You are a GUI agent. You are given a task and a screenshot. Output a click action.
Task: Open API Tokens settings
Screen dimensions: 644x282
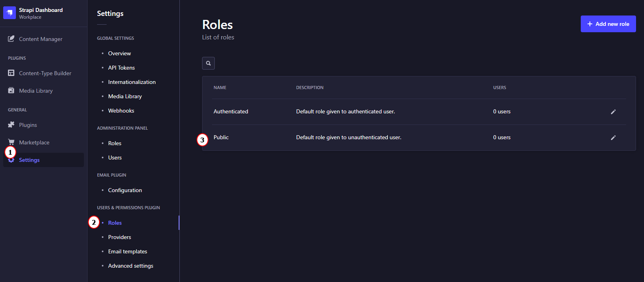tap(121, 68)
